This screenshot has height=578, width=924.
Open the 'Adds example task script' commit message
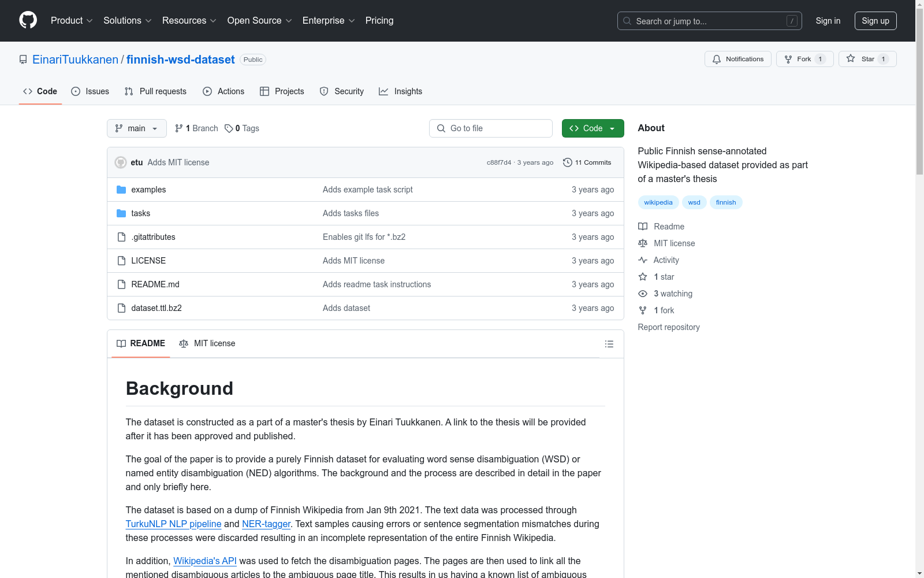(368, 190)
